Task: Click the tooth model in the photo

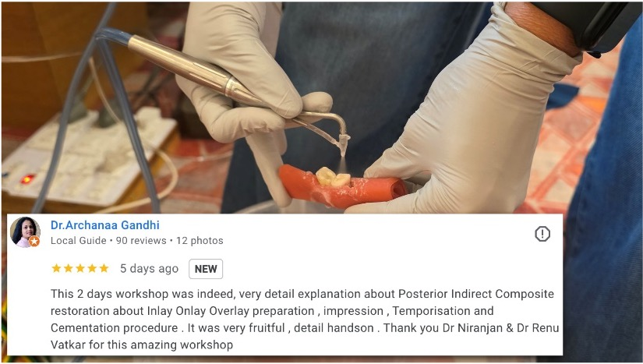Action: [x=333, y=177]
